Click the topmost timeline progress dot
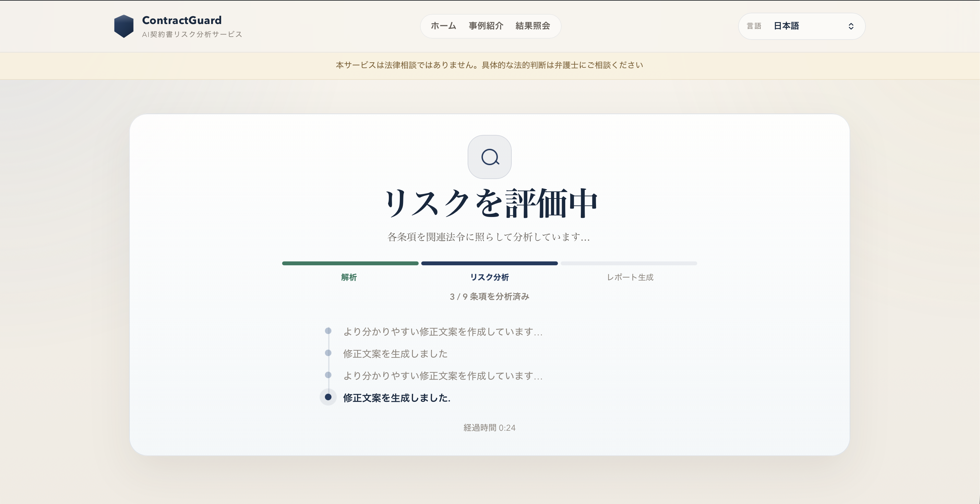980x504 pixels. pos(328,331)
